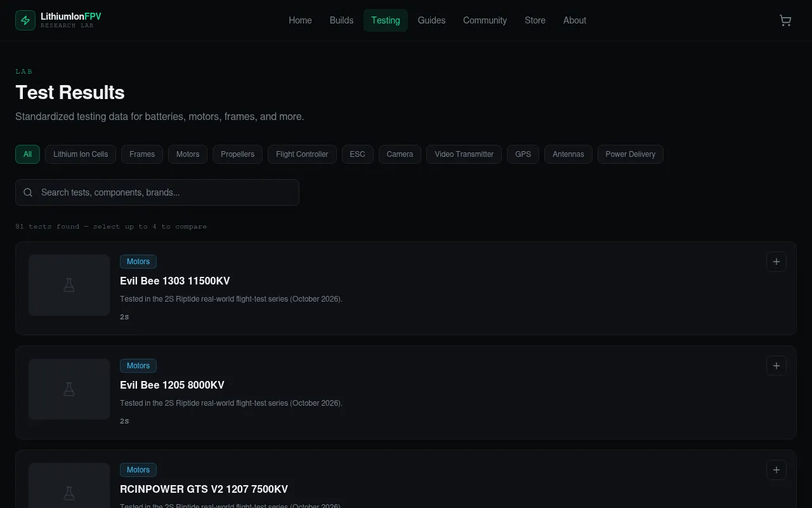Filter by Propellers category
Screen dimensions: 812x508
click(x=237, y=154)
